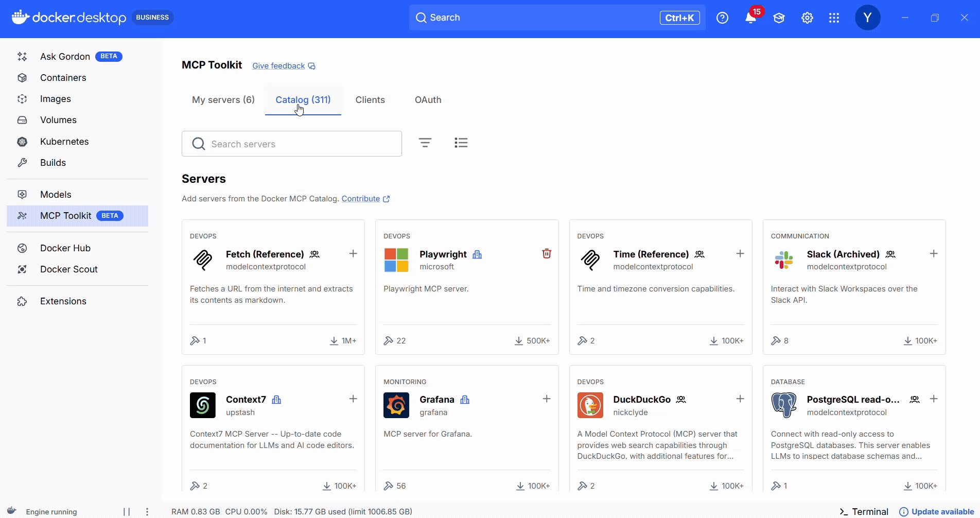
Task: Add the DuckDuckGo server
Action: click(740, 399)
